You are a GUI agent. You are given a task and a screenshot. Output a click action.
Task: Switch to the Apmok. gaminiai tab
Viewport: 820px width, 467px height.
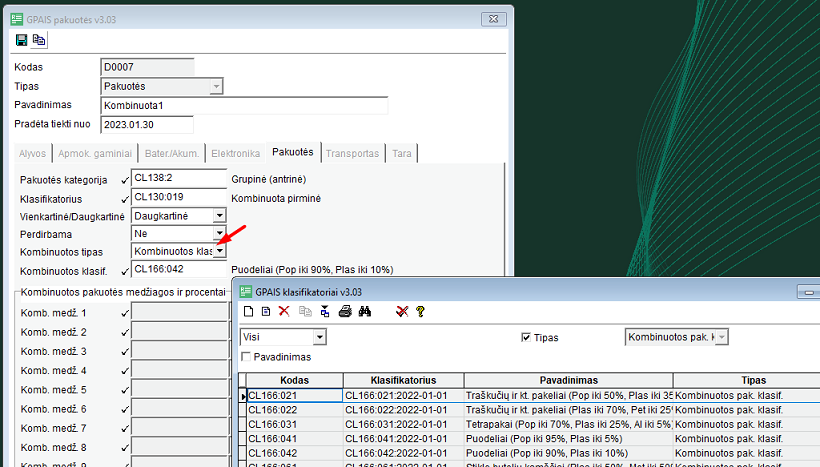click(95, 154)
